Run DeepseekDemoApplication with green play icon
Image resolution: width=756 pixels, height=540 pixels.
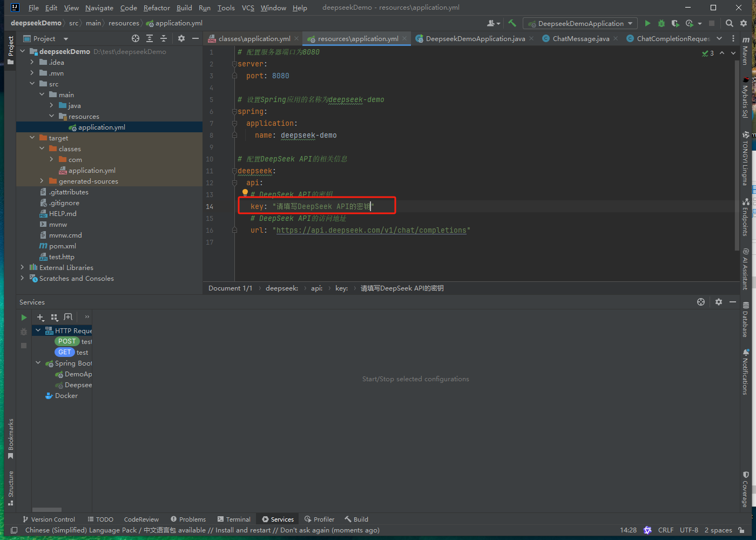(647, 23)
